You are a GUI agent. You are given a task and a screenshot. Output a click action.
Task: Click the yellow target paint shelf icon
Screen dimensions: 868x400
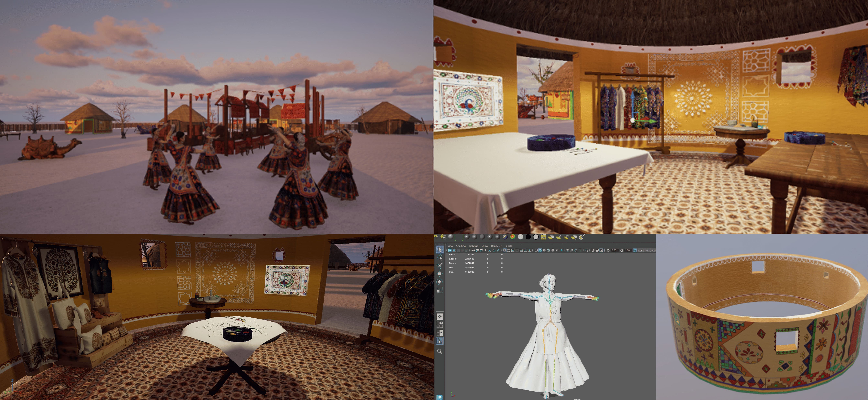pos(582,237)
